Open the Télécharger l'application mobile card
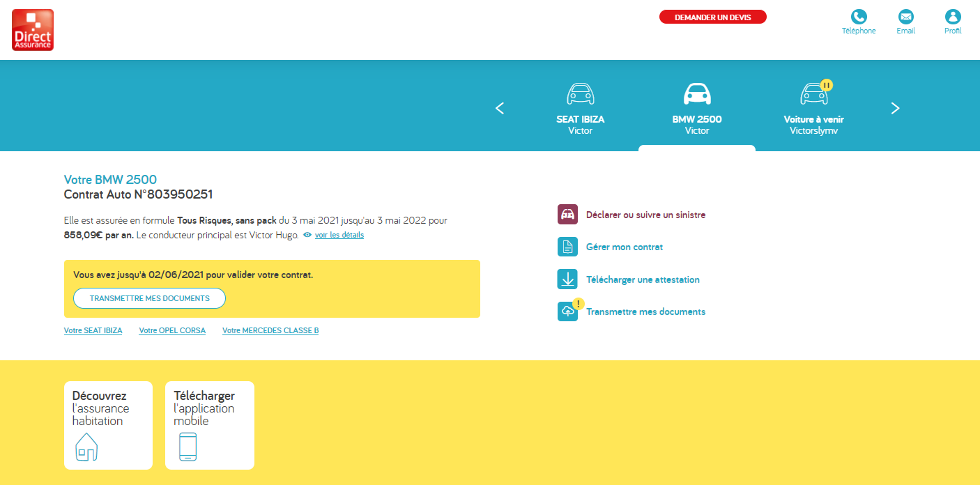 click(210, 425)
